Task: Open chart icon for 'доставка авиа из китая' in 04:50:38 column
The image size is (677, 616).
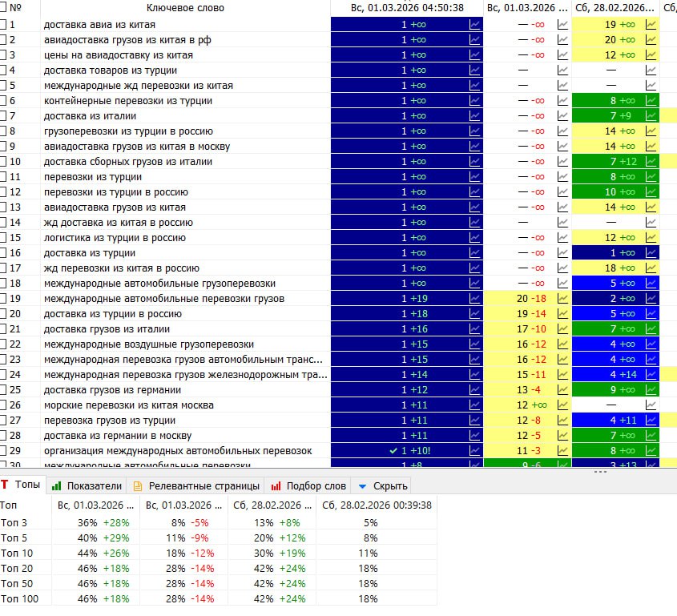Action: [x=475, y=25]
